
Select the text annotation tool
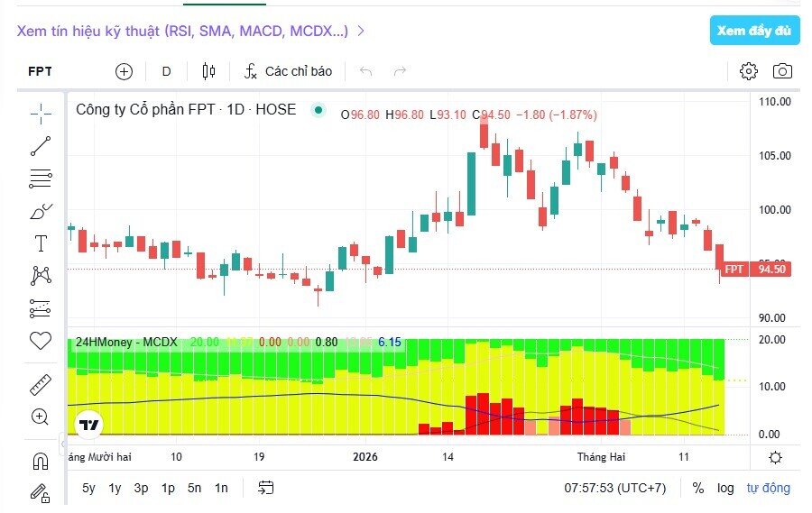pos(41,243)
